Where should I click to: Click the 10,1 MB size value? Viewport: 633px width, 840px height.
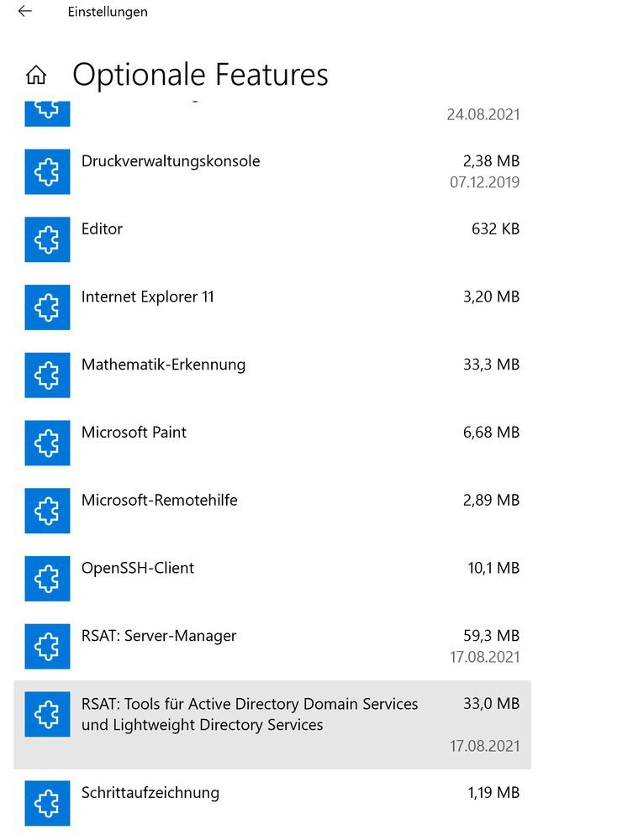click(x=493, y=568)
